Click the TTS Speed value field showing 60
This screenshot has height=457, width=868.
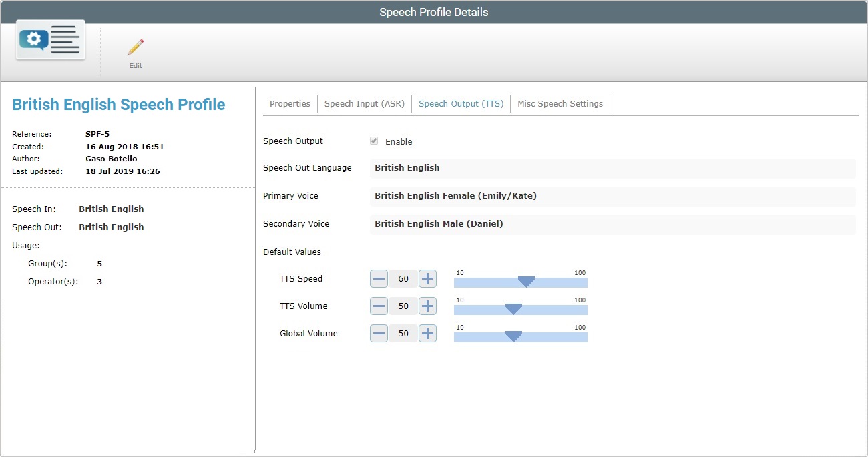(403, 278)
